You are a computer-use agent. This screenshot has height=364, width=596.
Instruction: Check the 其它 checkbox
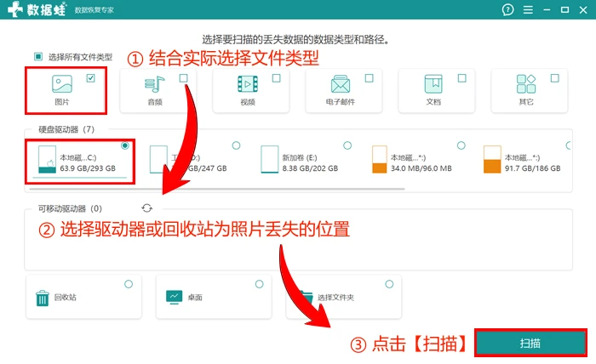(554, 78)
